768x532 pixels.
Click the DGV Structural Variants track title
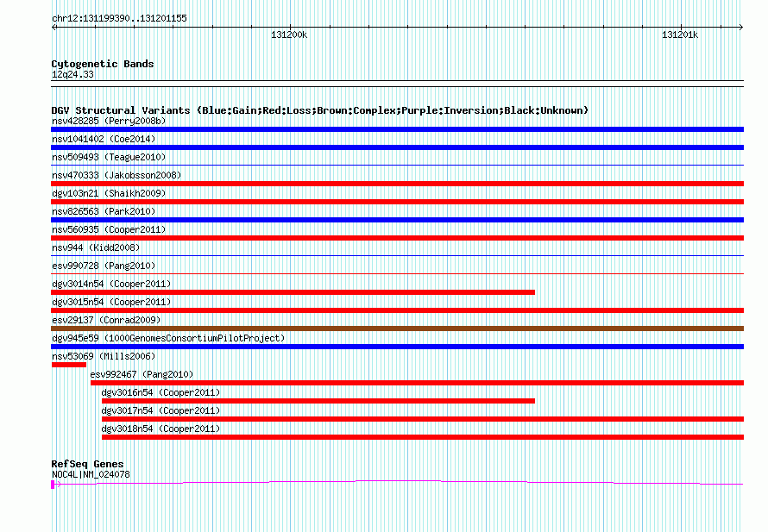click(x=320, y=110)
